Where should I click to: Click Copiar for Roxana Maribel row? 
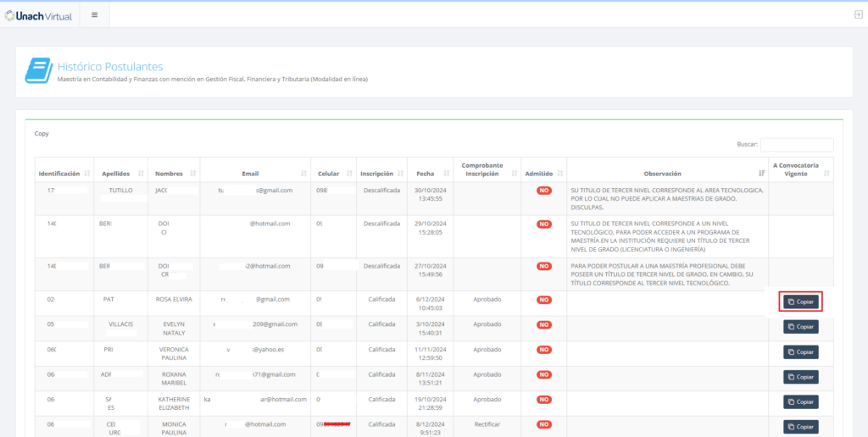pyautogui.click(x=800, y=377)
